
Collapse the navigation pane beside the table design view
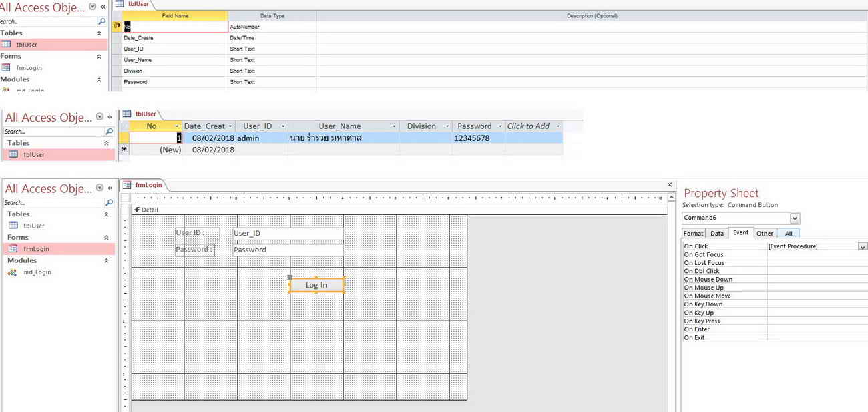[102, 7]
